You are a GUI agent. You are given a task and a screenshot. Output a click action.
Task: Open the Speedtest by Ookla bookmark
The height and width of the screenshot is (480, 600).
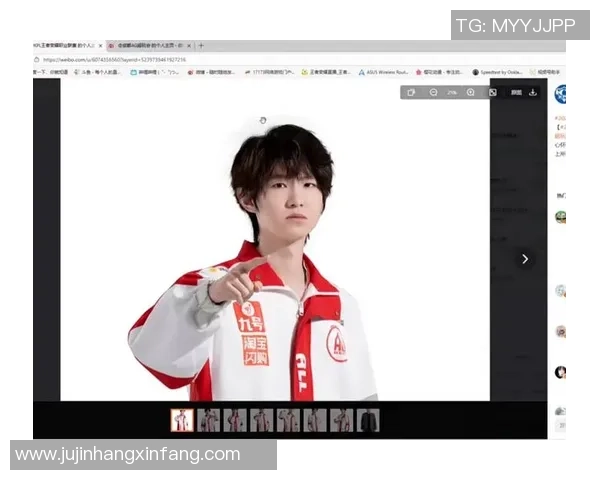[x=498, y=72]
